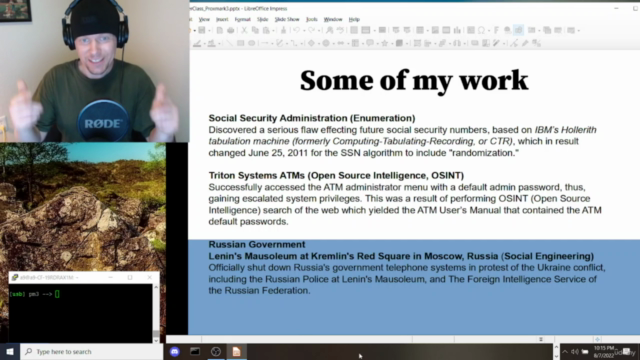This screenshot has height=360, width=640.
Task: Click the terminal window vertical scrollbar
Action: click(x=156, y=313)
